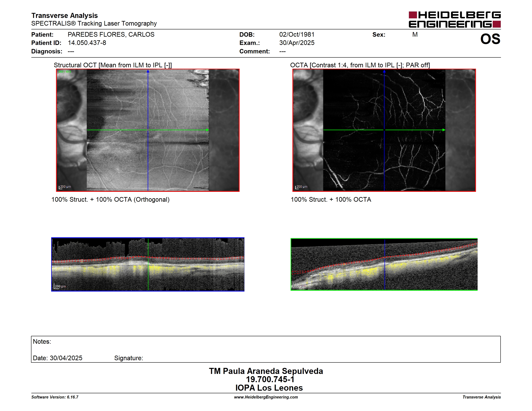Click the IOPA Los Leones text
Image resolution: width=532 pixels, height=411 pixels.
click(x=269, y=388)
